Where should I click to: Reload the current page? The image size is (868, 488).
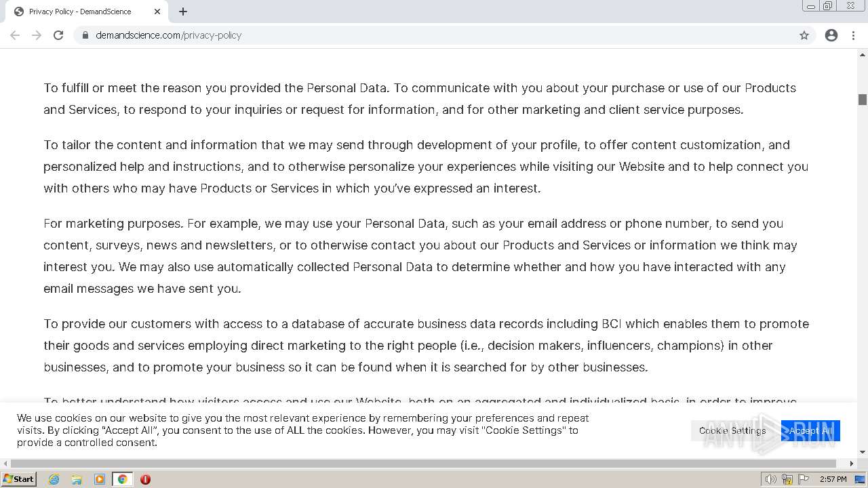point(58,35)
